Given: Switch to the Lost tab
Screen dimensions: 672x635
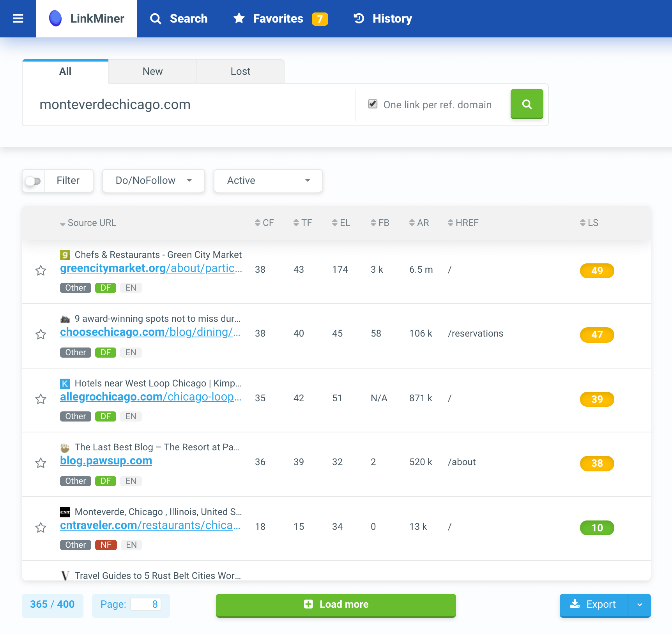Looking at the screenshot, I should coord(241,72).
